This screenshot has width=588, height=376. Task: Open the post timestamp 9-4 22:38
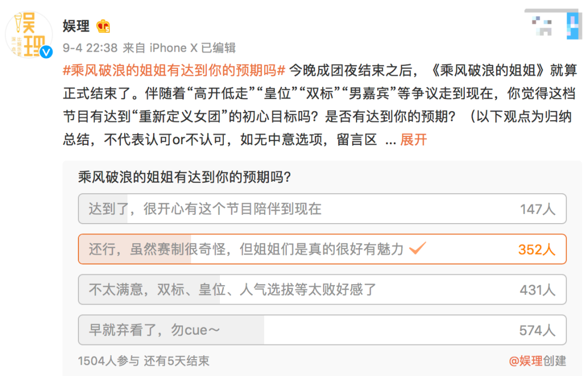coord(90,48)
